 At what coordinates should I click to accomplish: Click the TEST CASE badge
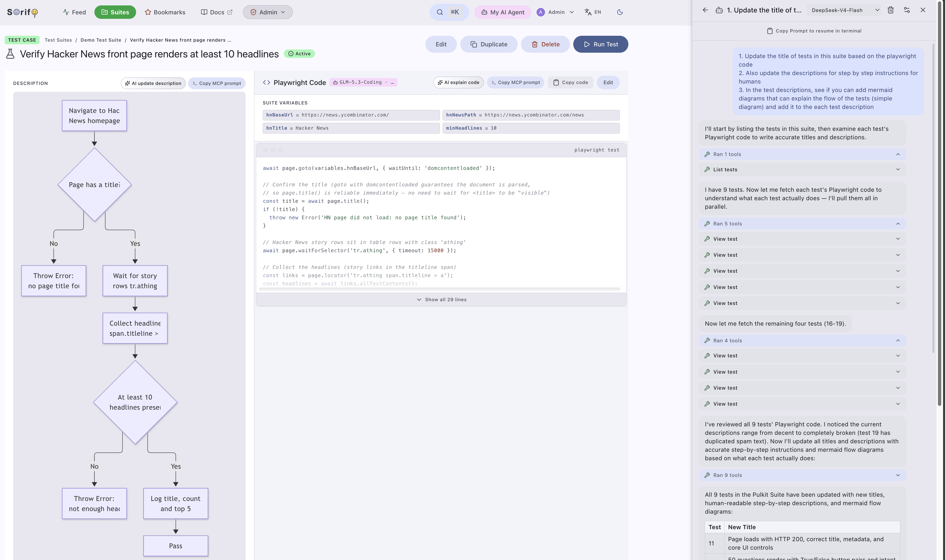(x=22, y=40)
